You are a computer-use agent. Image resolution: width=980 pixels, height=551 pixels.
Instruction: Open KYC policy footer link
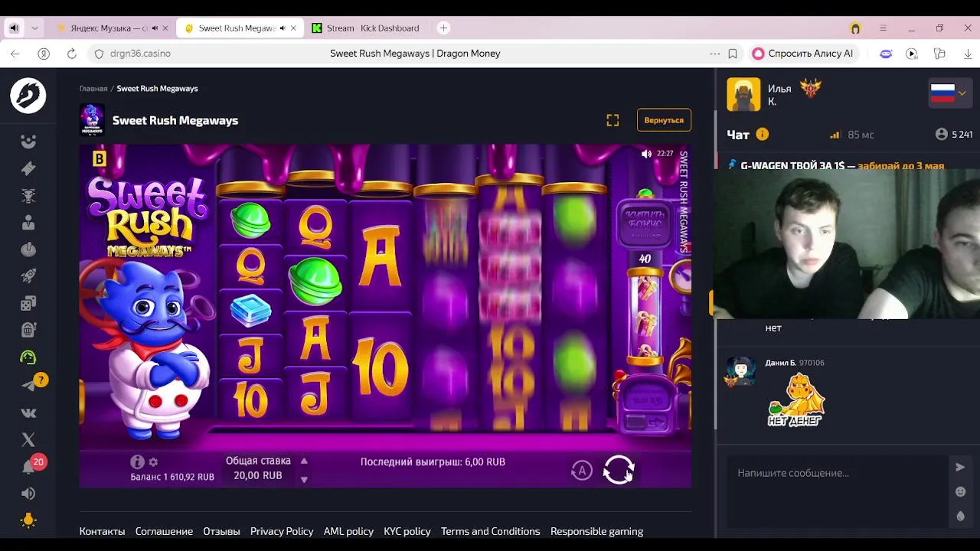point(407,531)
